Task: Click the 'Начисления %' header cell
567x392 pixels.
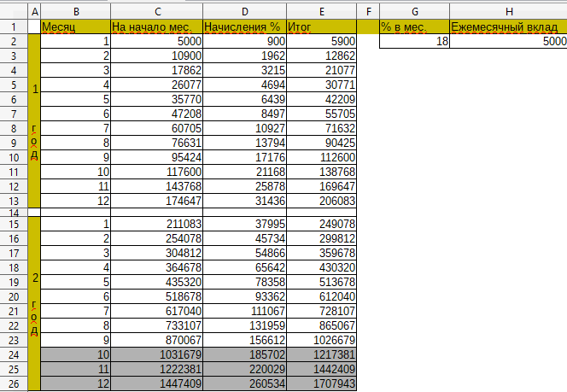Action: tap(245, 26)
